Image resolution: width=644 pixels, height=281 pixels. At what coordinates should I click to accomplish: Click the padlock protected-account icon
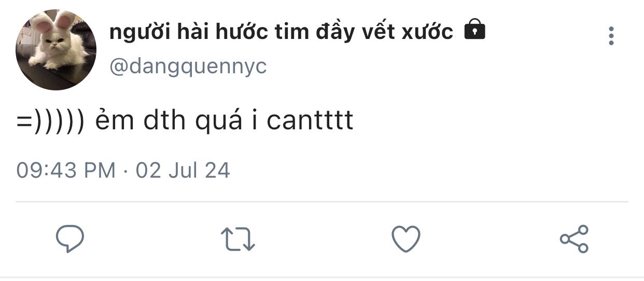[x=474, y=30]
